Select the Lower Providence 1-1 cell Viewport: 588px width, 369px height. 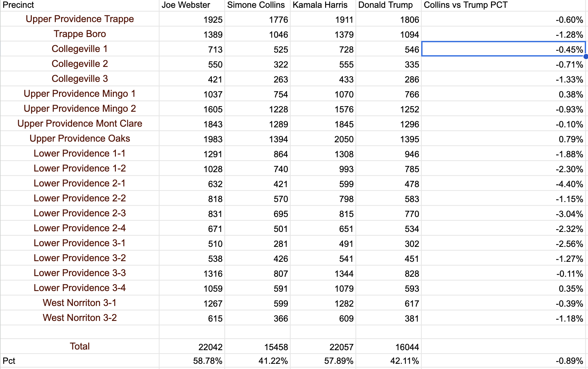(80, 153)
